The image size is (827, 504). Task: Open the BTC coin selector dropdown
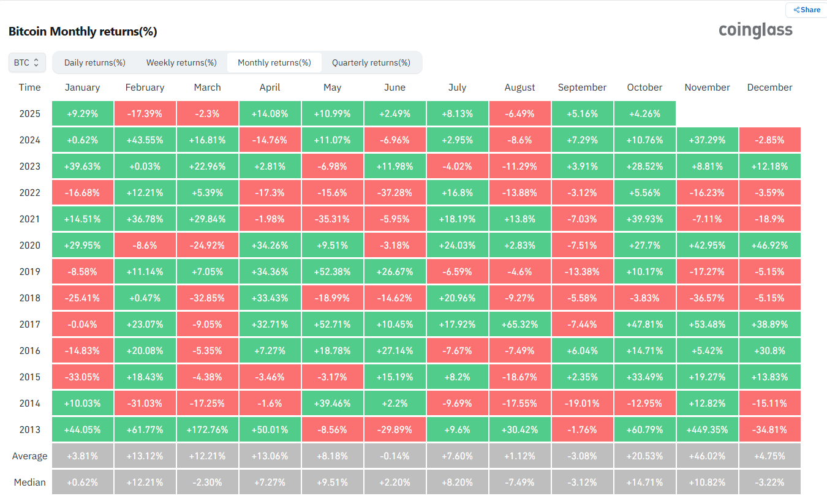click(27, 62)
